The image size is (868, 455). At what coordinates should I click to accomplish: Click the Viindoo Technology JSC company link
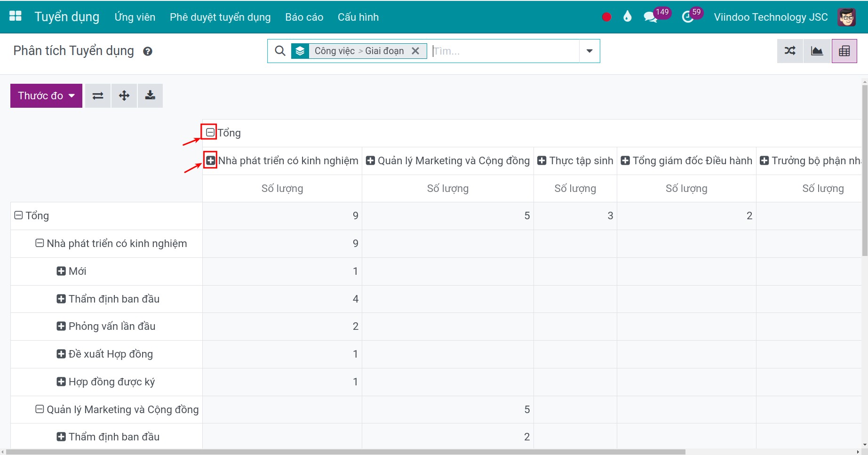click(x=771, y=17)
